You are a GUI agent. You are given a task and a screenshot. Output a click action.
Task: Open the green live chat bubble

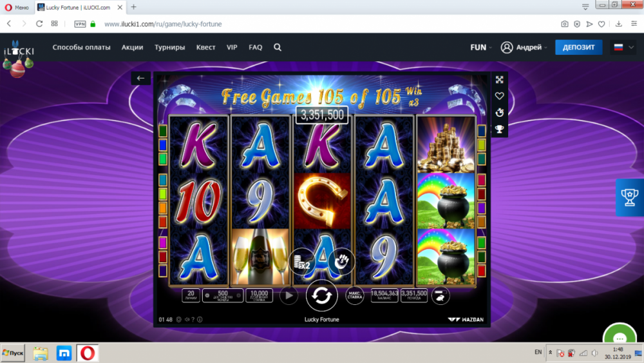click(620, 335)
